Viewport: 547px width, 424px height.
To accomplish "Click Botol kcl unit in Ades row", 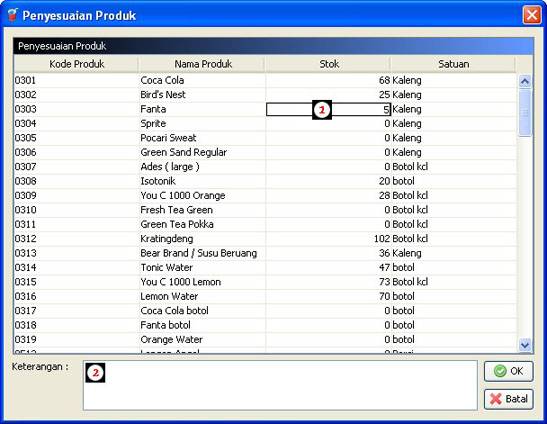I will pos(410,167).
